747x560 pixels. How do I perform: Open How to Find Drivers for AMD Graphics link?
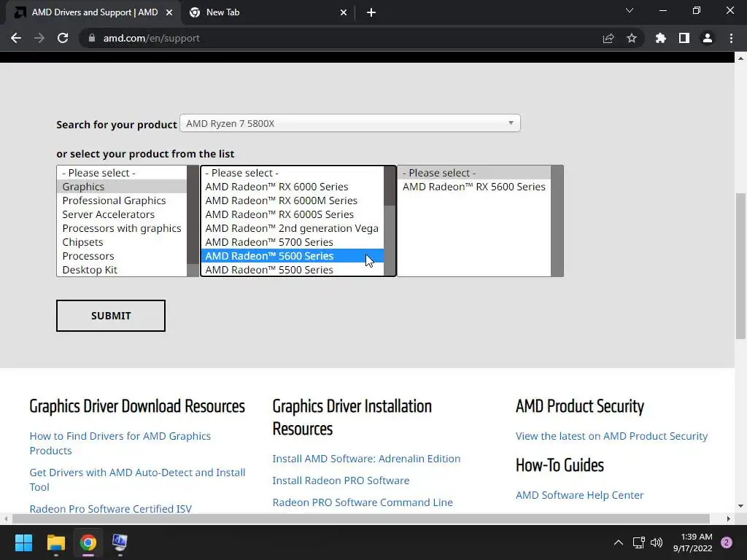(x=120, y=443)
